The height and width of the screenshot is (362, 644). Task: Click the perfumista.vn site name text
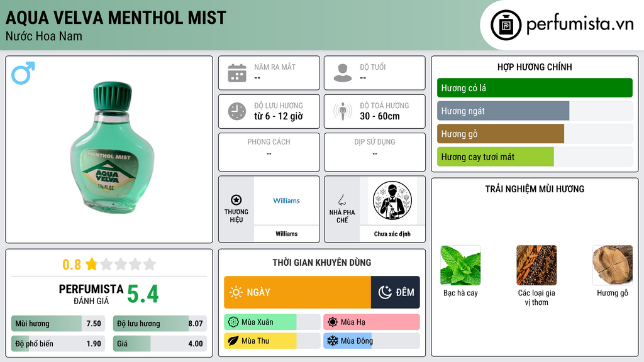coord(580,25)
